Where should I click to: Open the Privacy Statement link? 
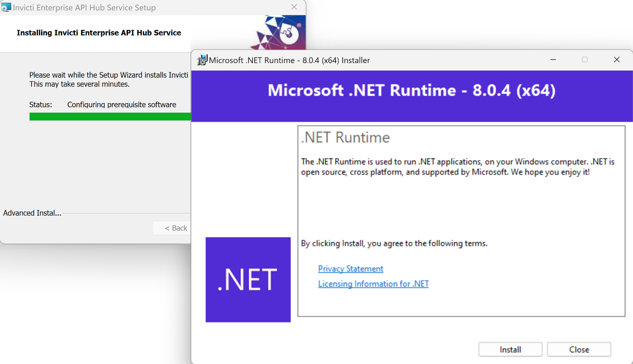coord(350,268)
